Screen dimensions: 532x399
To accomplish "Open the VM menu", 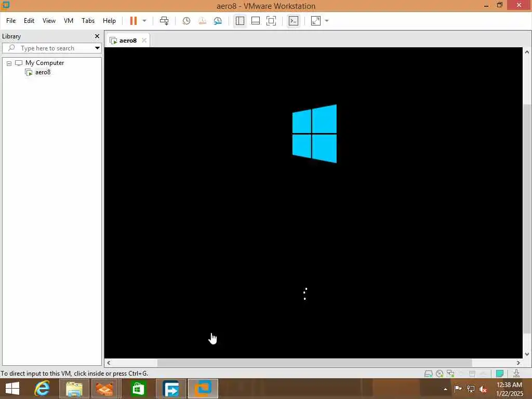I will click(x=69, y=21).
